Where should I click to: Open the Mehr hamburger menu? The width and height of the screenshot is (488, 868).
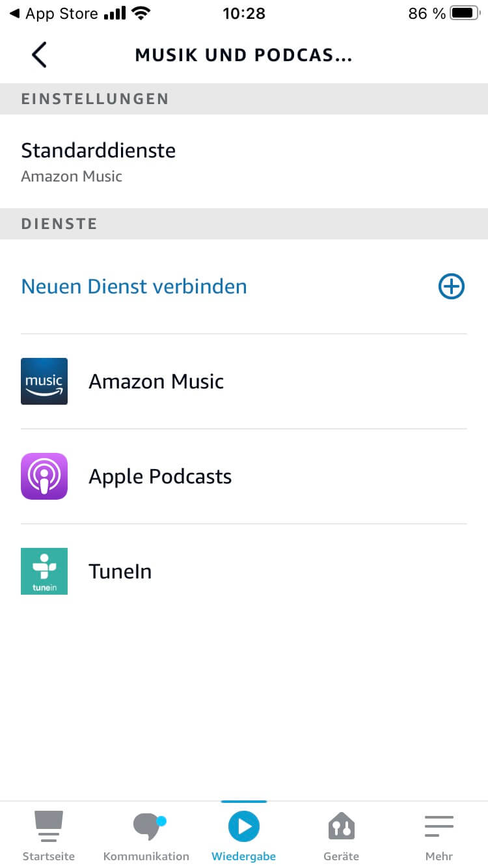click(x=439, y=827)
